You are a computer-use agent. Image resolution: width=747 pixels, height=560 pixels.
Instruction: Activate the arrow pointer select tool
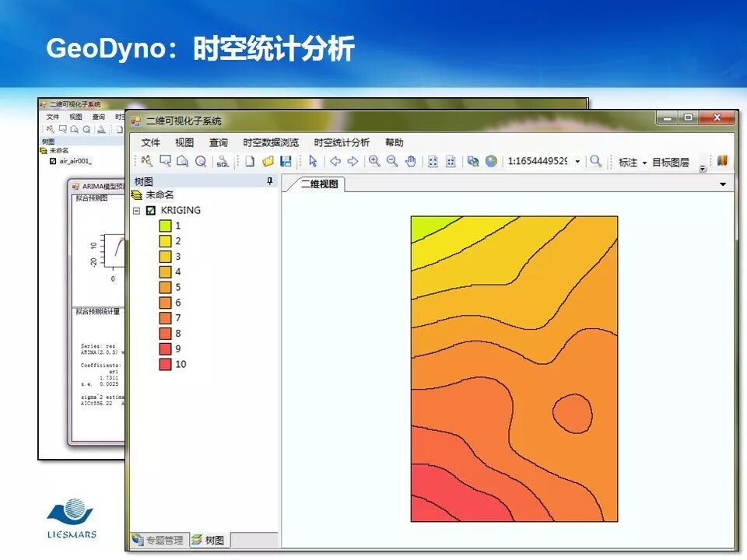pyautogui.click(x=313, y=161)
